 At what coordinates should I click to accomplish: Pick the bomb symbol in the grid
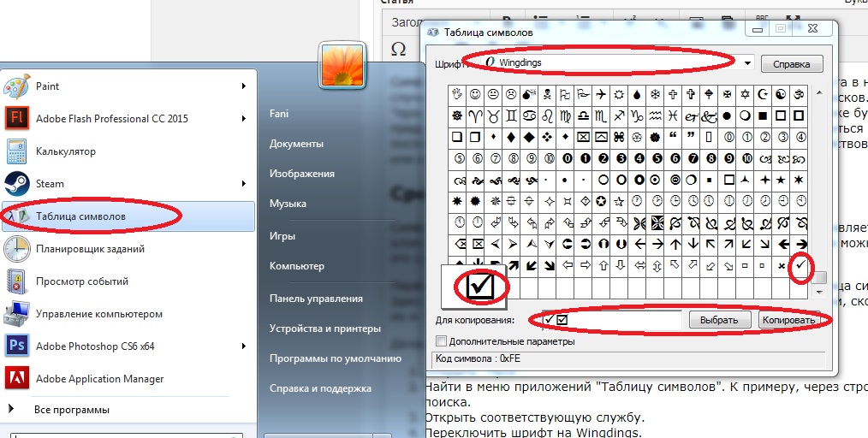point(529,95)
